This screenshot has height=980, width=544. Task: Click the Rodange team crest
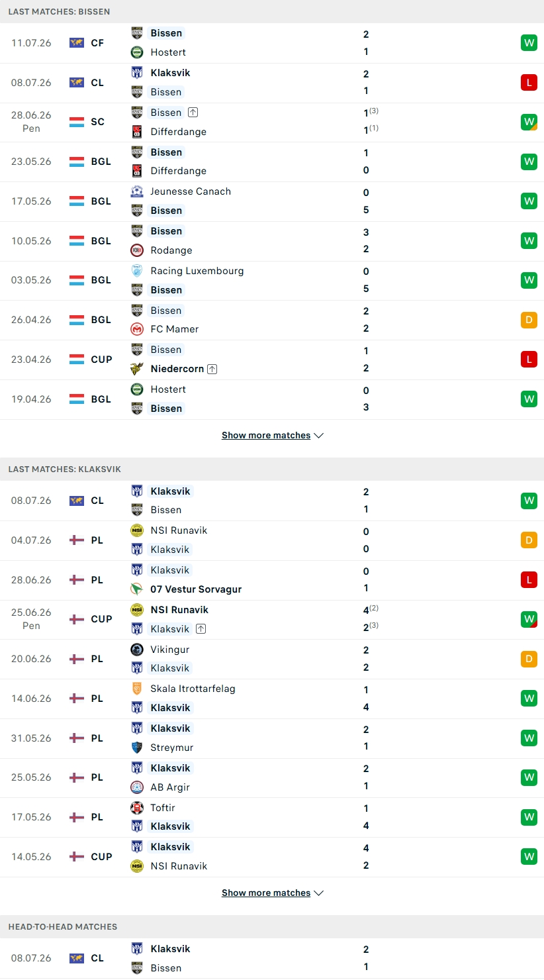[x=137, y=250]
